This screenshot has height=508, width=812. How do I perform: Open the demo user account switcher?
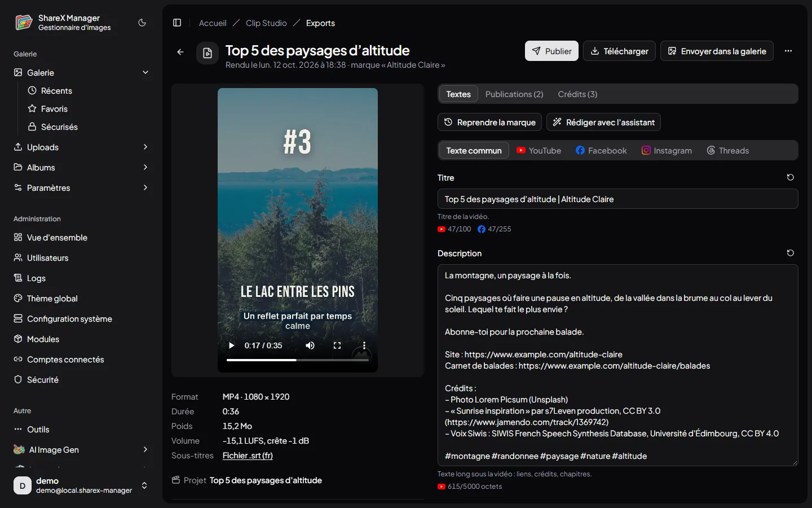pyautogui.click(x=81, y=485)
